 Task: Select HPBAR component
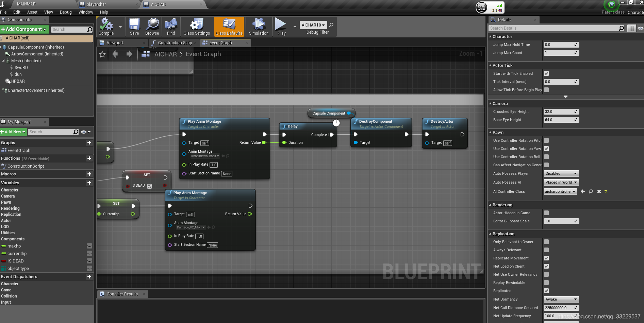pyautogui.click(x=18, y=81)
